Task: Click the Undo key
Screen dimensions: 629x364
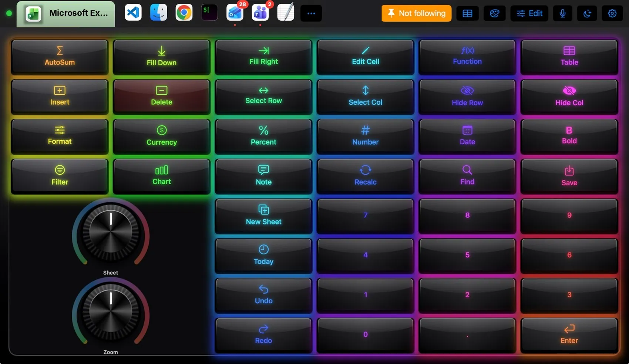Action: point(263,295)
